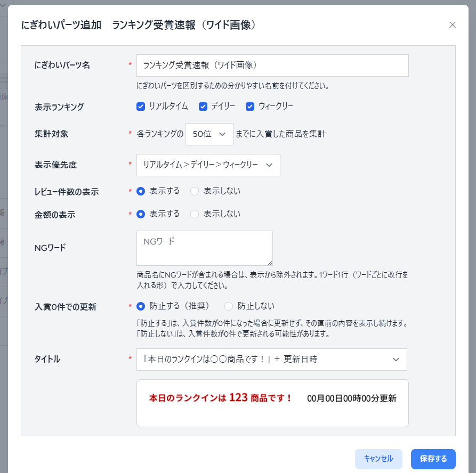Click the chevron arrow in タイトル dropdown
476x473 pixels.
396,360
